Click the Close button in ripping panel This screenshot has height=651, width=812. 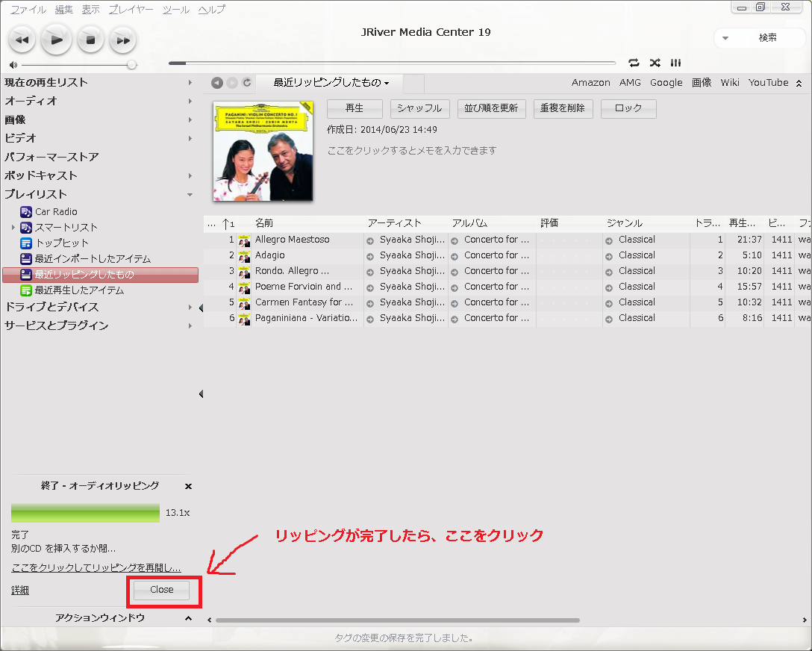coord(162,590)
